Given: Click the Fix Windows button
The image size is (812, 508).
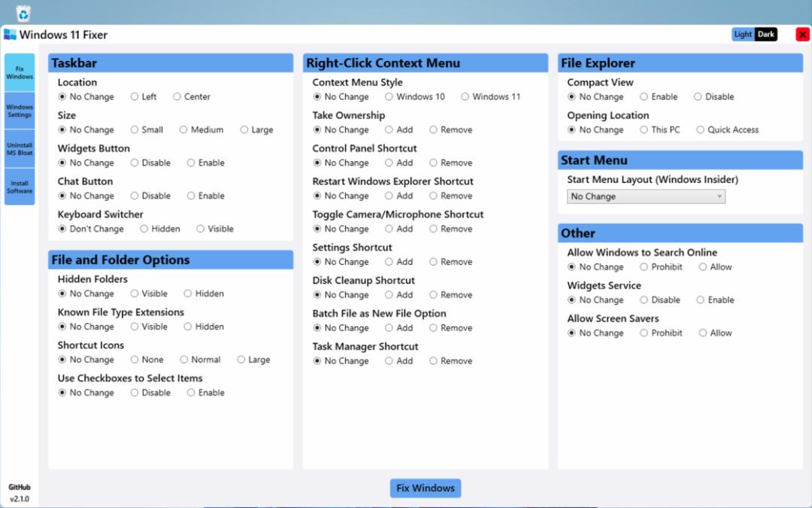Looking at the screenshot, I should click(x=425, y=488).
